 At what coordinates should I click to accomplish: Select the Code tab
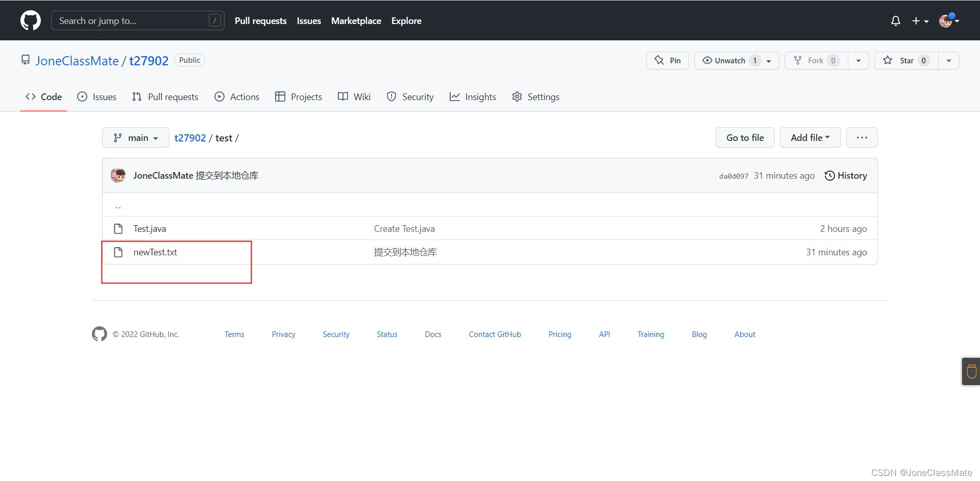[44, 97]
